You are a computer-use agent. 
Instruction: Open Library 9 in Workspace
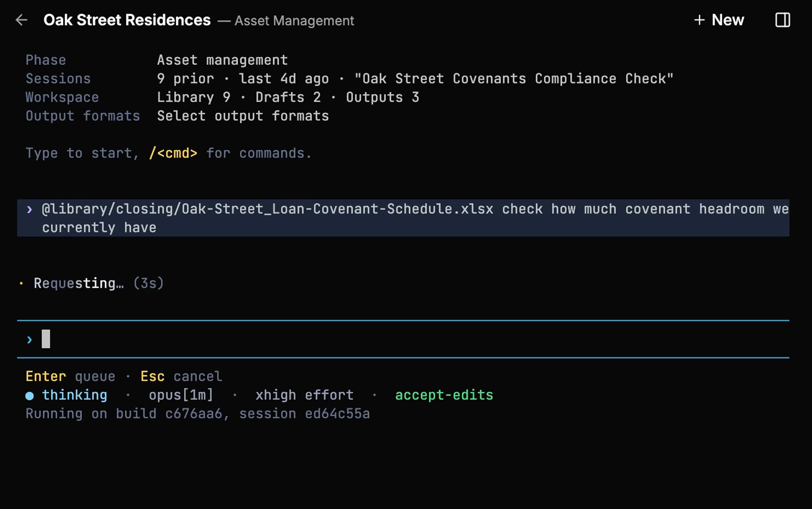(x=194, y=97)
